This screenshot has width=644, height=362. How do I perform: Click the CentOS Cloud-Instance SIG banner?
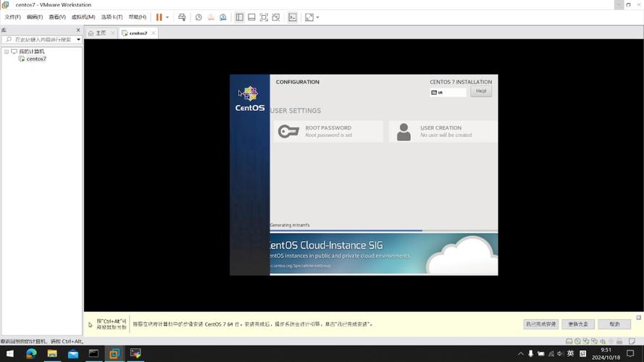coord(384,254)
